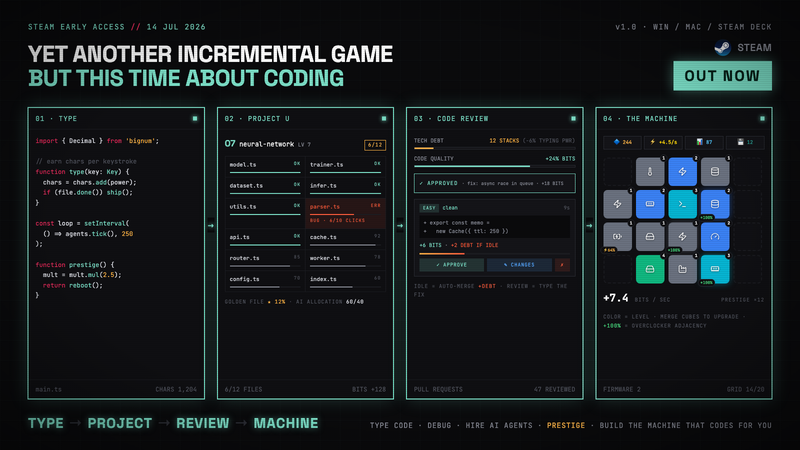Viewport: 800px width, 450px height.
Task: Open the model.ts file
Action: point(265,166)
